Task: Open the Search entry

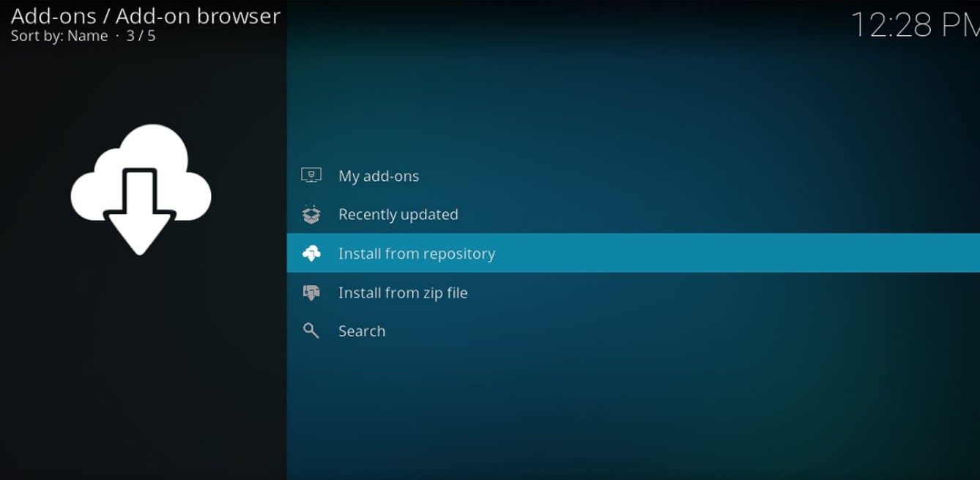Action: (x=633, y=331)
